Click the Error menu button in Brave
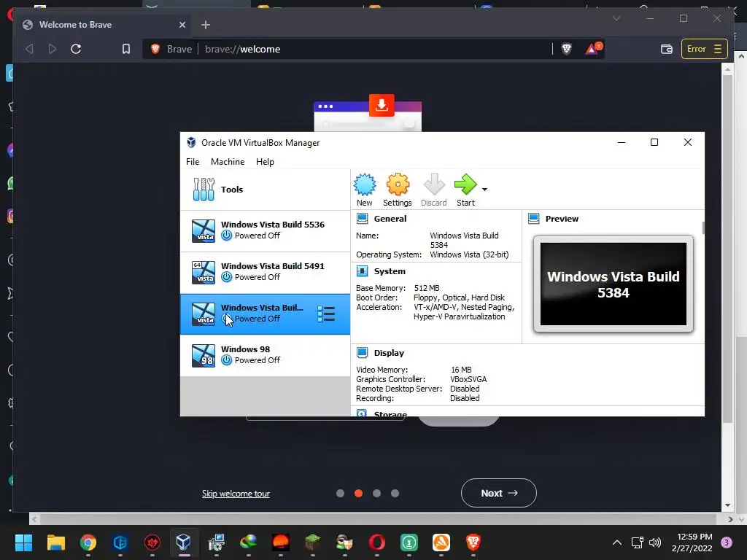 tap(704, 49)
